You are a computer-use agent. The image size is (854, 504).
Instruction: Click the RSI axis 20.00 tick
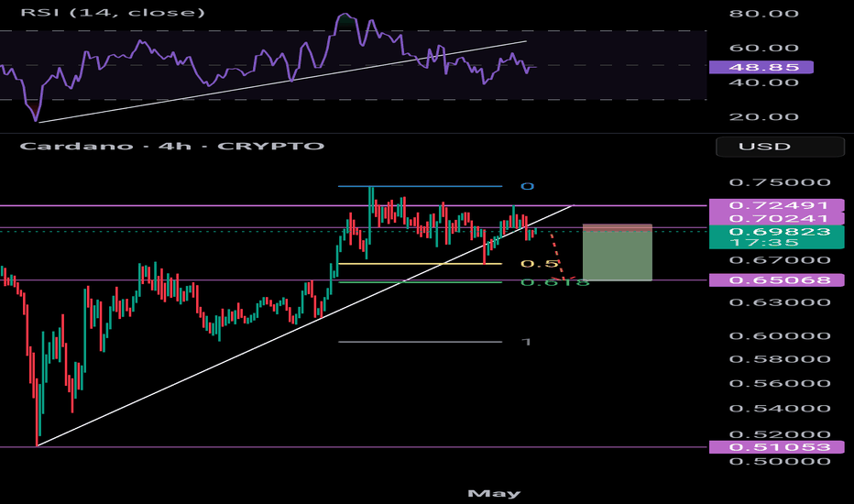point(763,116)
